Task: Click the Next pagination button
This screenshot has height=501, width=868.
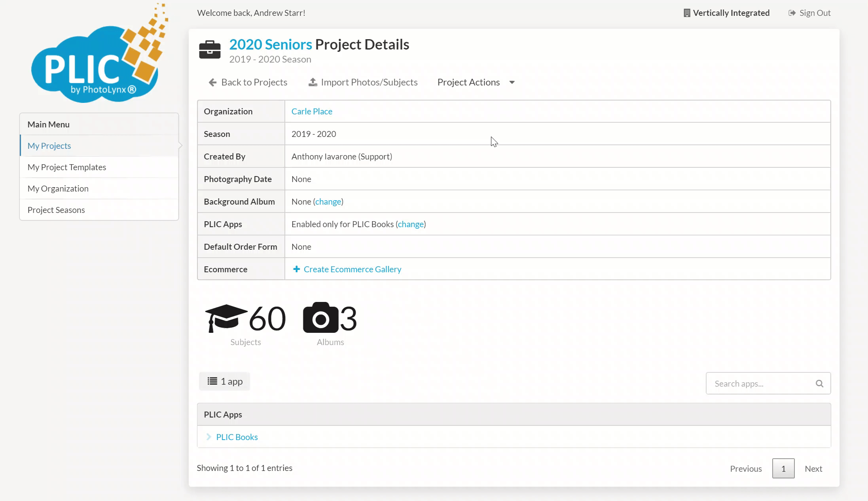Action: 813,469
